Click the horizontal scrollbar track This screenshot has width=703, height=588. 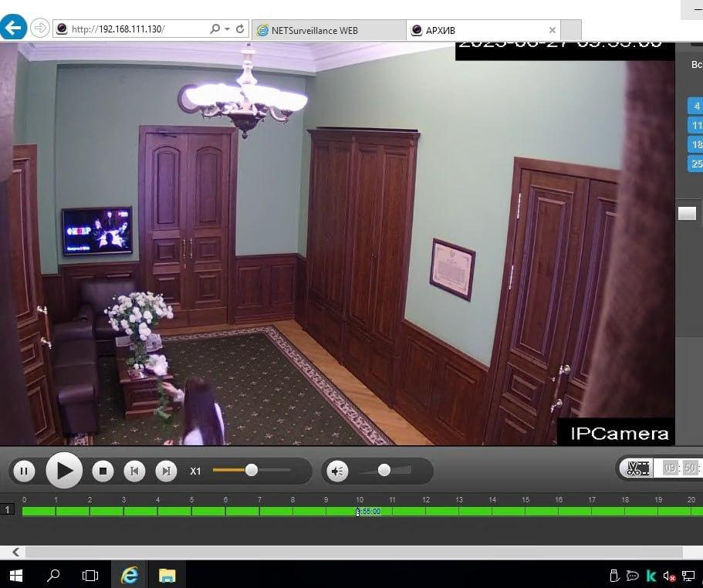click(x=353, y=553)
